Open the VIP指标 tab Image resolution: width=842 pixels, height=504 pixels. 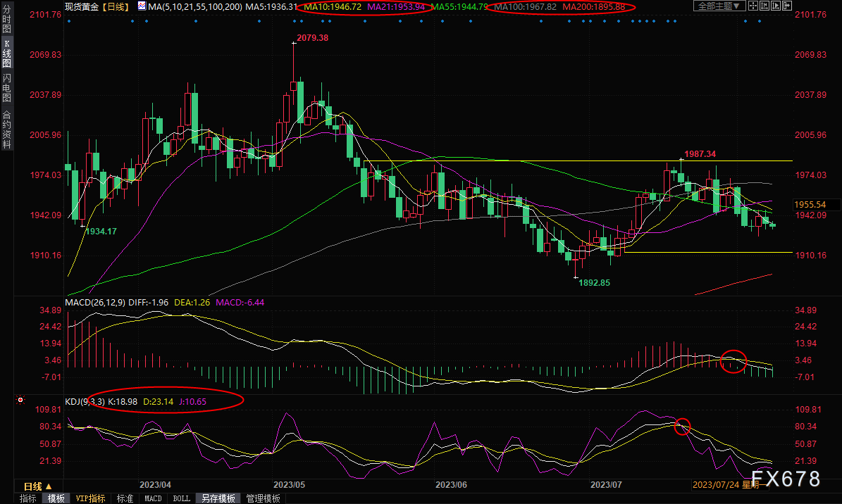point(91,498)
